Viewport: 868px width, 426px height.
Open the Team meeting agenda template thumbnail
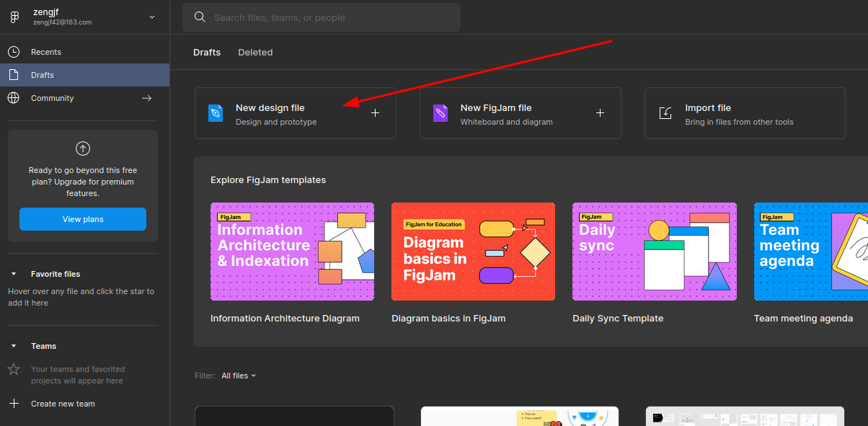[x=811, y=252]
